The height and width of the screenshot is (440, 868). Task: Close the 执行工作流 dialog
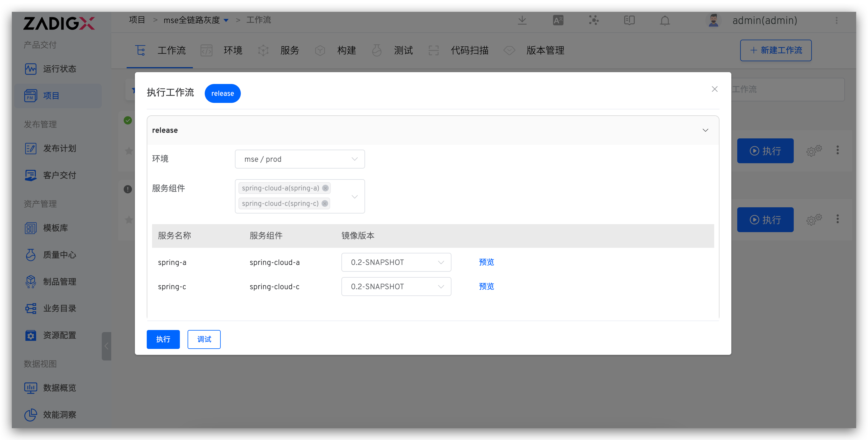pyautogui.click(x=714, y=89)
